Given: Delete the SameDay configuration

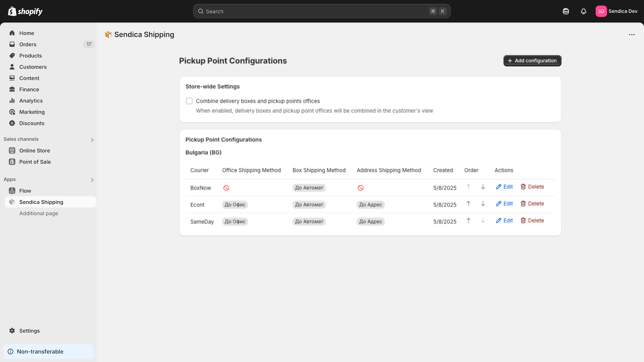Looking at the screenshot, I should click(532, 220).
